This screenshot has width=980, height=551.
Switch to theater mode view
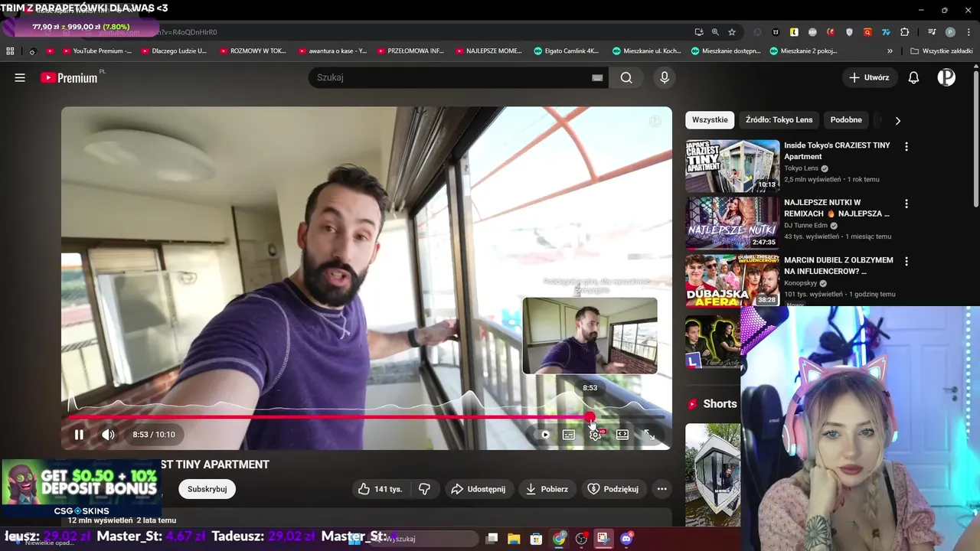[x=622, y=435]
